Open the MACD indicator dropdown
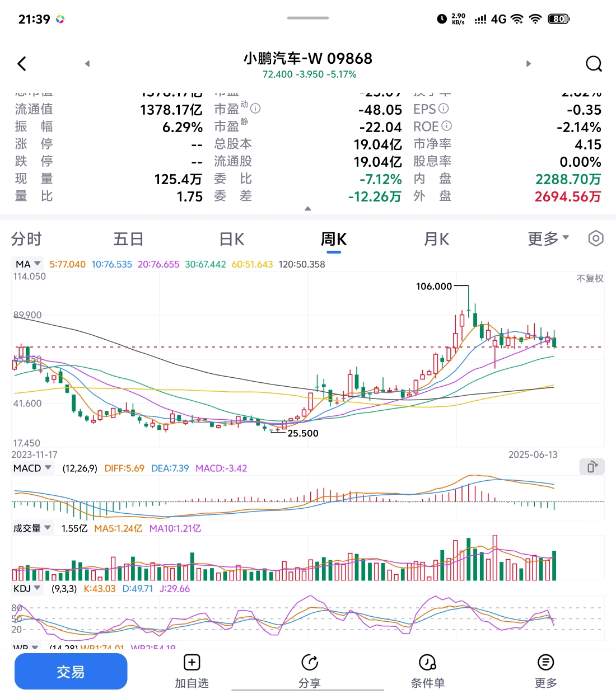 pos(32,468)
